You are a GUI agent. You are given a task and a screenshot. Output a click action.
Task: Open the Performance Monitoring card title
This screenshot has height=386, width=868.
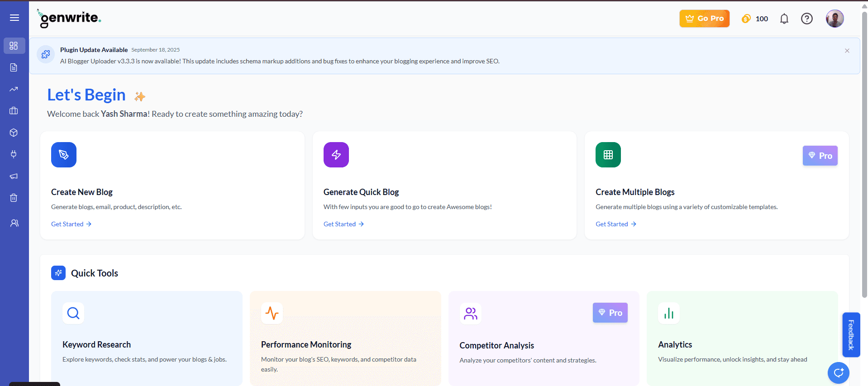306,345
